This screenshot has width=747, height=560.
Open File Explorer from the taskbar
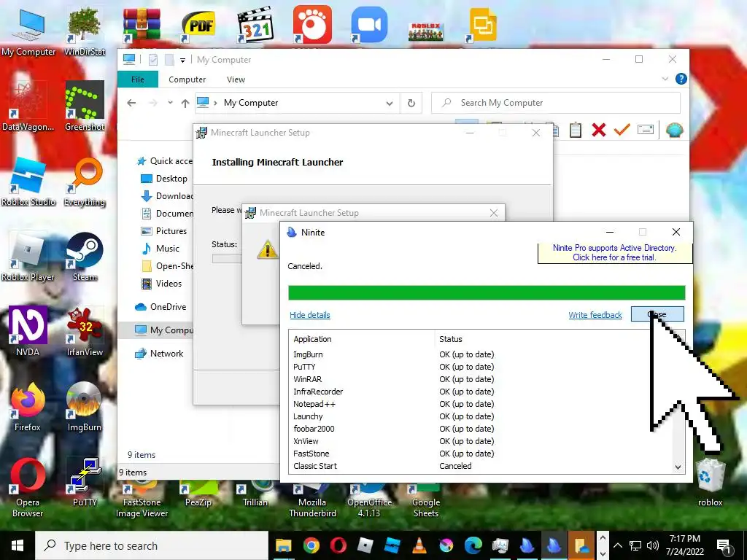[x=284, y=545]
